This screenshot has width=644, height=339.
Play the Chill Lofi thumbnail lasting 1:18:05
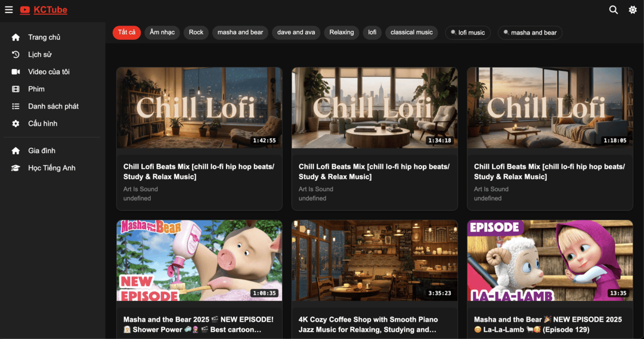550,107
